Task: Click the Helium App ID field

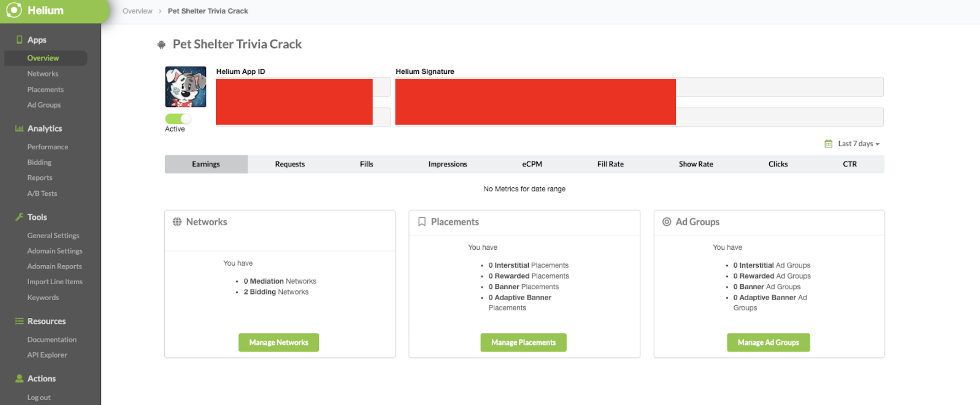Action: click(303, 87)
